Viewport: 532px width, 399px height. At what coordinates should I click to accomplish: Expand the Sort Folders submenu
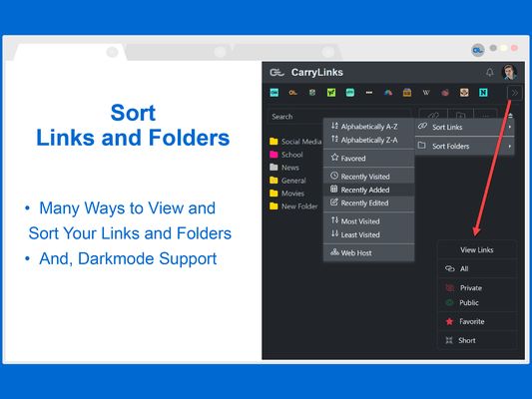464,146
